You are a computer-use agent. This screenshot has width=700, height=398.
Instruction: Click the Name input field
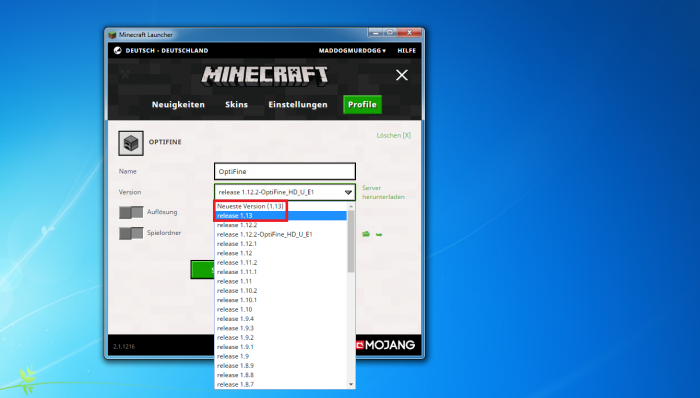click(x=285, y=171)
